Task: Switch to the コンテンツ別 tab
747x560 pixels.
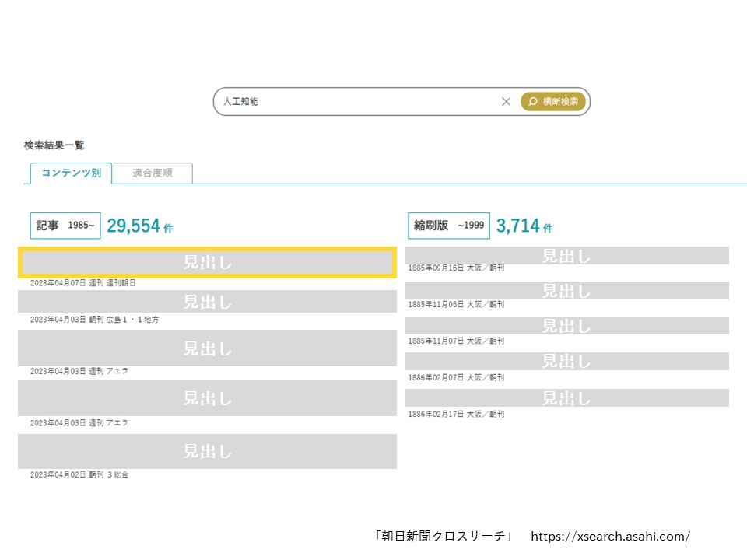Action: pos(71,173)
